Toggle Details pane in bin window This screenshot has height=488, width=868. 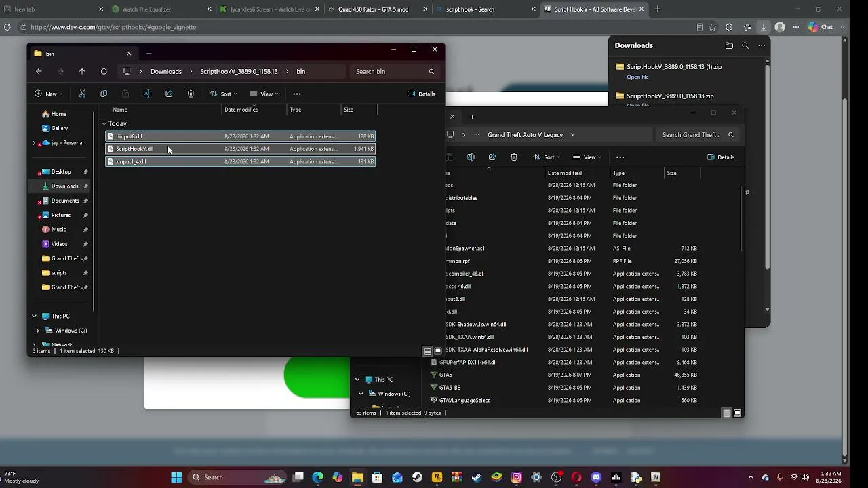point(421,94)
